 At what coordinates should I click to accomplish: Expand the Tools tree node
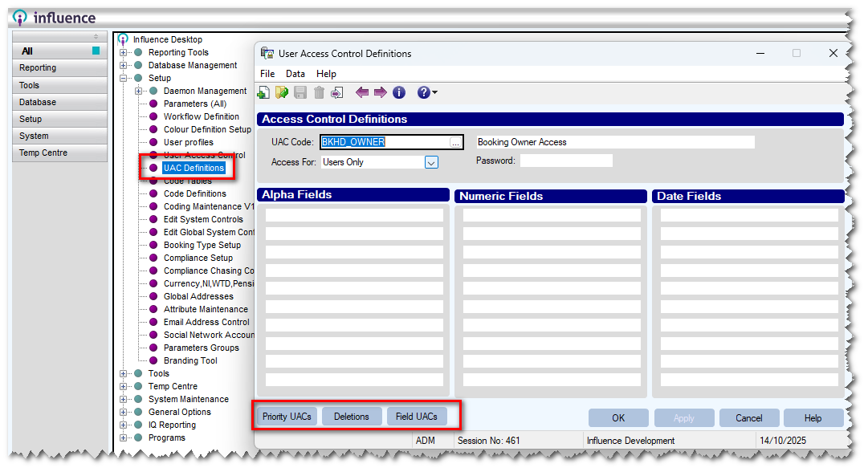(x=124, y=373)
